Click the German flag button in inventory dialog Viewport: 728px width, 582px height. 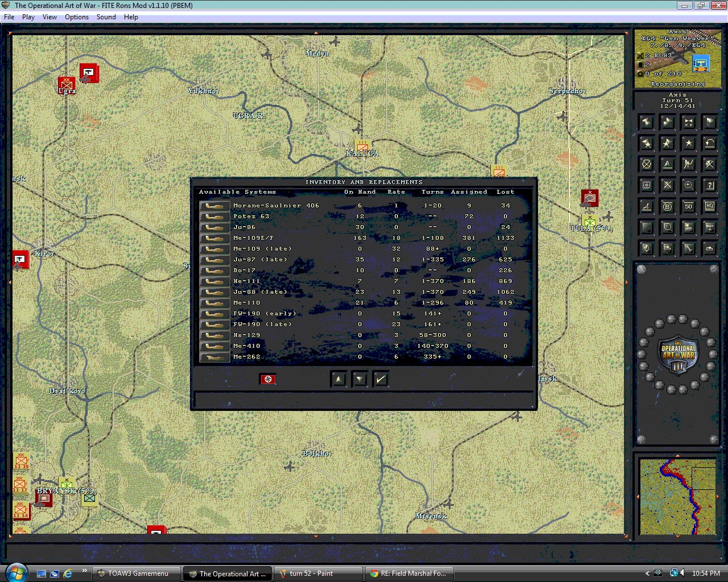tap(268, 379)
